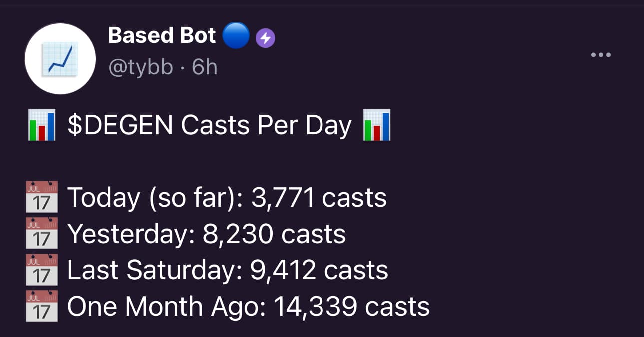Viewport: 644px width, 337px height.
Task: Click the blue circle badge beside Based Bot
Action: (x=235, y=36)
